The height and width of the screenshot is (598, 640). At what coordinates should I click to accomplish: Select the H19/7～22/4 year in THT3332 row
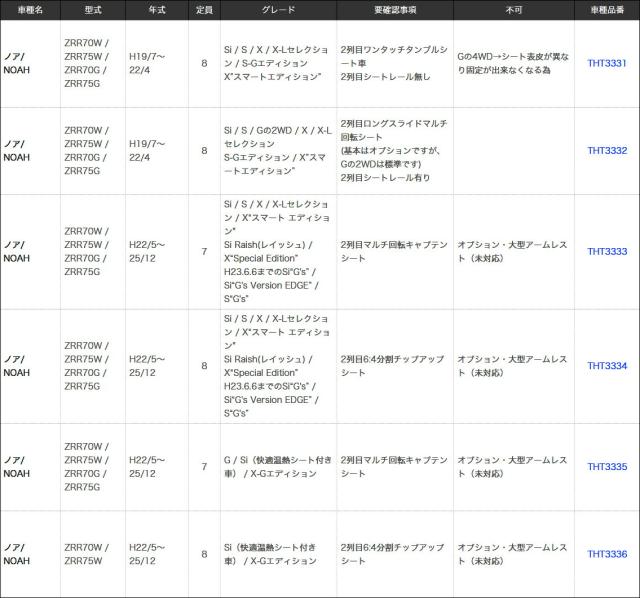(147, 151)
